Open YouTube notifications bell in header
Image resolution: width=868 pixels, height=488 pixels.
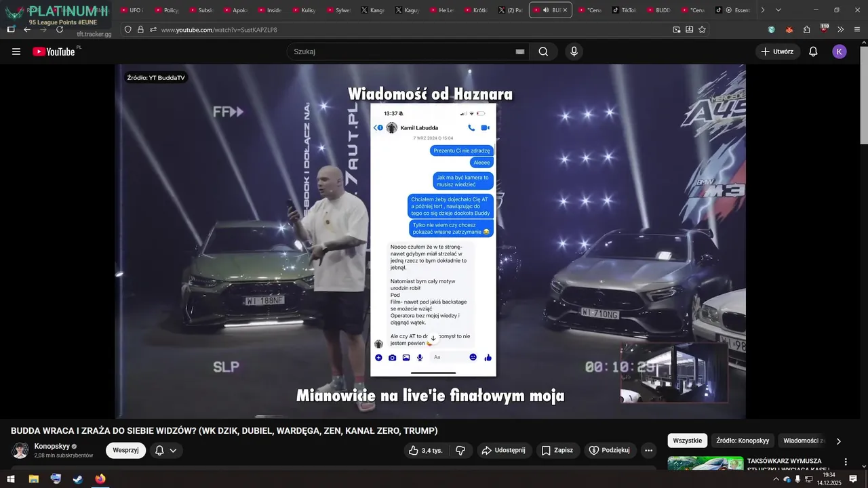click(x=813, y=52)
